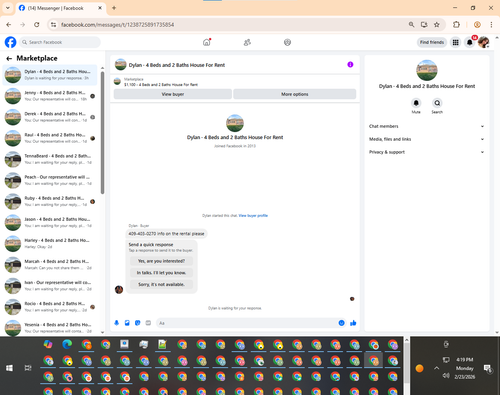500x395 pixels.
Task: Send quick reply 'Sorry, it's not available.'
Action: tap(161, 284)
